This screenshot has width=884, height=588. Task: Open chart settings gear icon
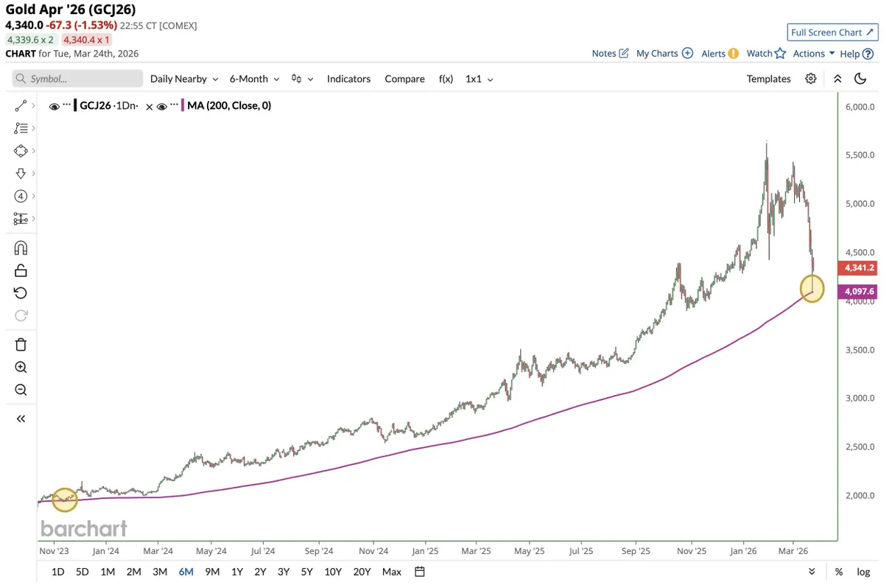click(811, 79)
